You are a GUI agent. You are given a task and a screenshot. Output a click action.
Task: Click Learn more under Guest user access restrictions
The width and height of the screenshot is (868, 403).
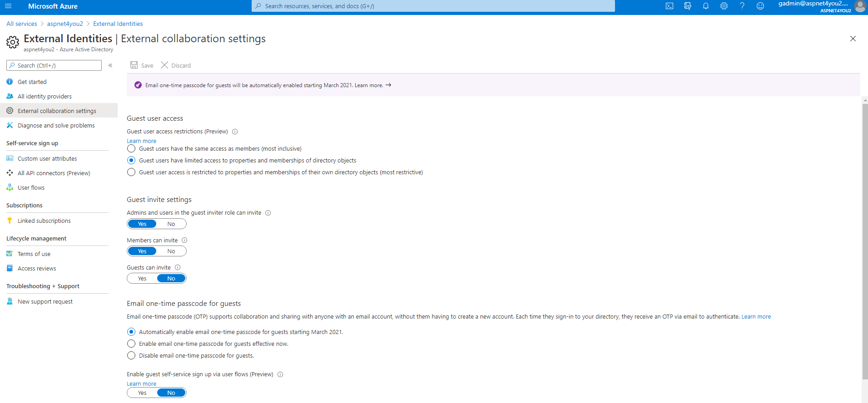(x=141, y=141)
